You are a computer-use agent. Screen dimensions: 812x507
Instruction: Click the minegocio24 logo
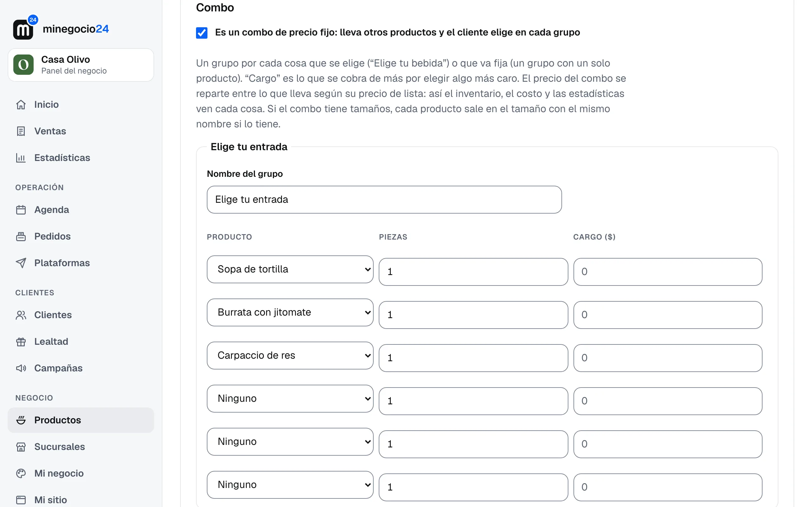coord(61,28)
